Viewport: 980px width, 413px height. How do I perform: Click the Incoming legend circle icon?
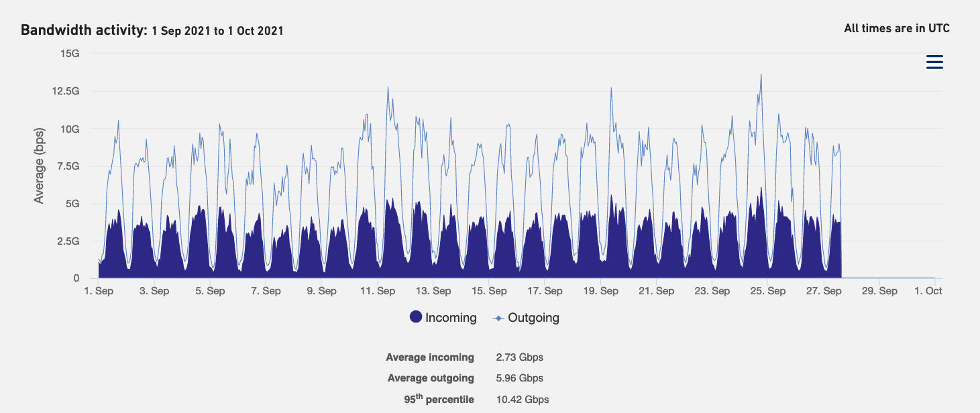[x=416, y=318]
